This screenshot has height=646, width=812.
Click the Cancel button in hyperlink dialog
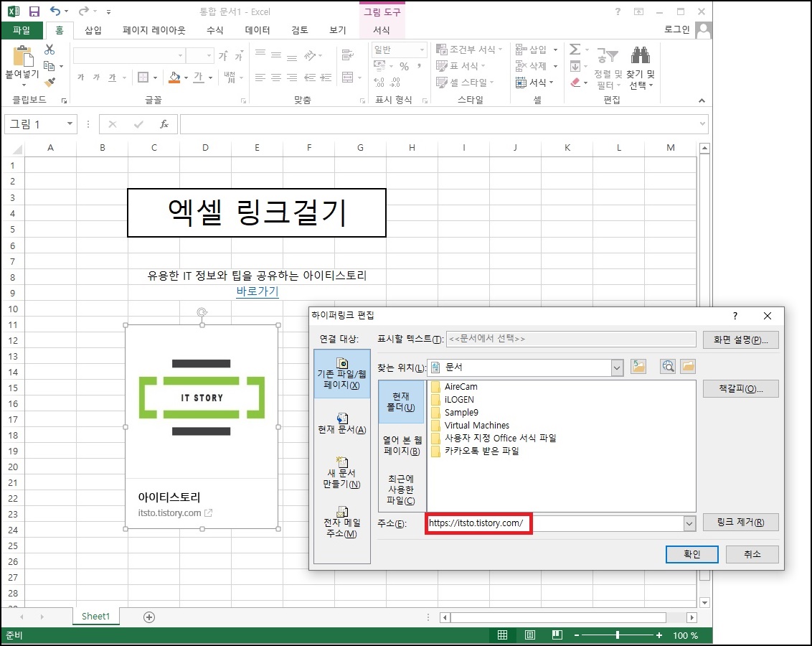(752, 554)
